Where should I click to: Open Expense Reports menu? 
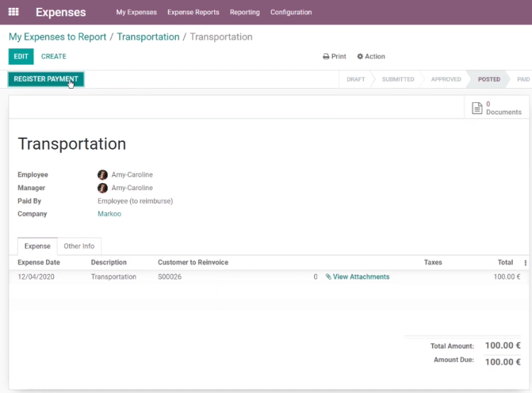[193, 12]
